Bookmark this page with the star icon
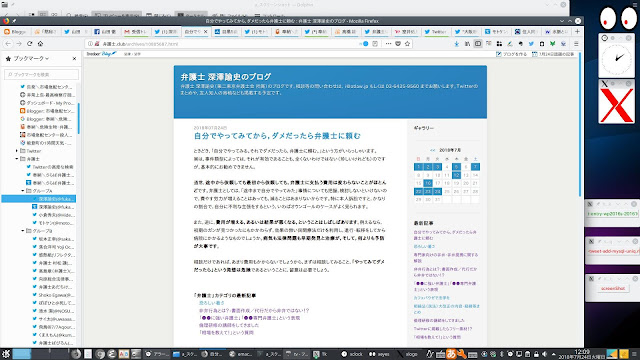 (407, 44)
